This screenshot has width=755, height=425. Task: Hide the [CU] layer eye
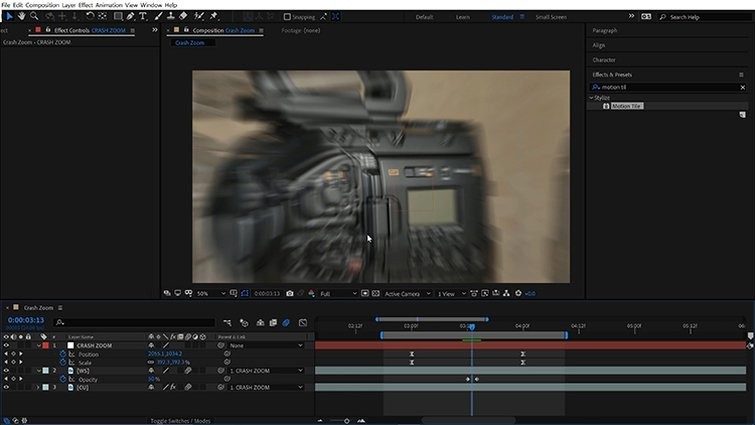pos(6,387)
